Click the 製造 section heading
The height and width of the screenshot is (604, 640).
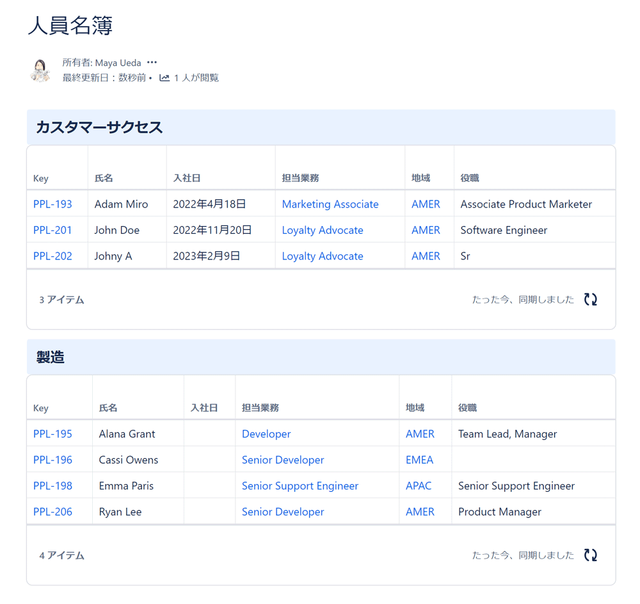click(51, 357)
